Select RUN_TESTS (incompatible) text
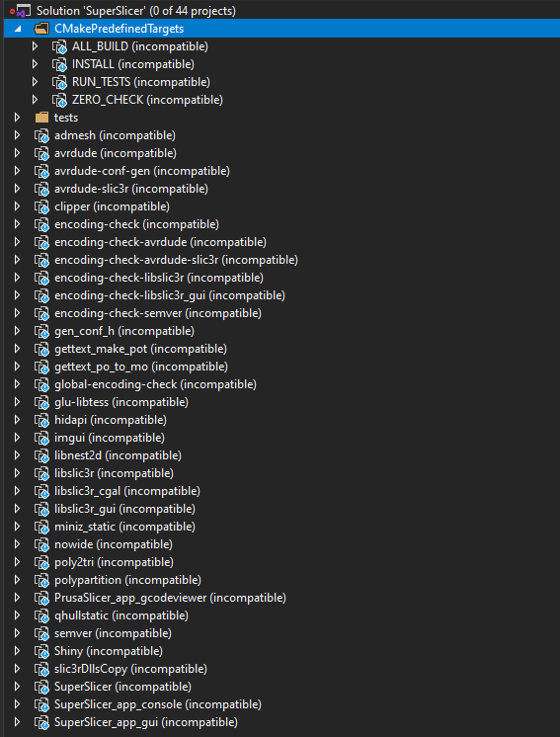 point(141,82)
